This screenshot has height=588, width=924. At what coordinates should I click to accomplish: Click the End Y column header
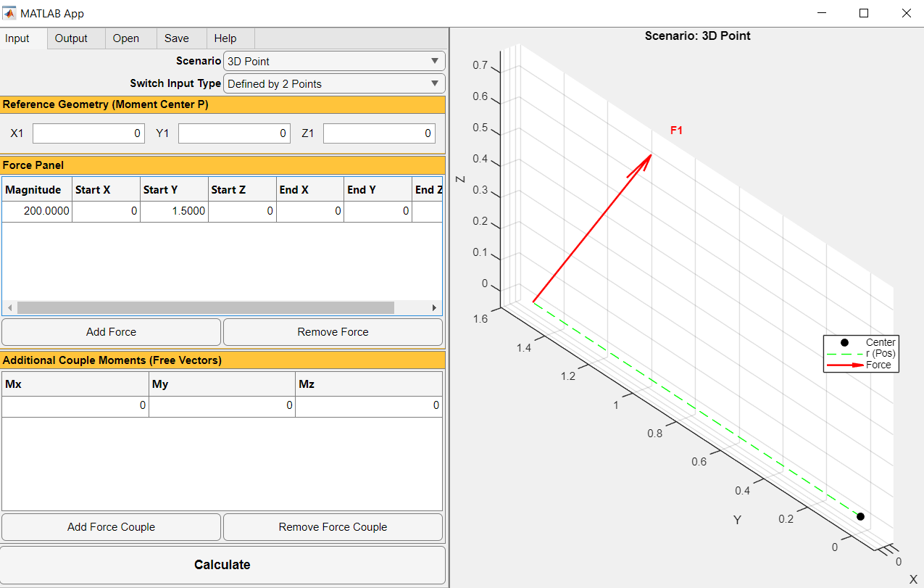tap(378, 189)
